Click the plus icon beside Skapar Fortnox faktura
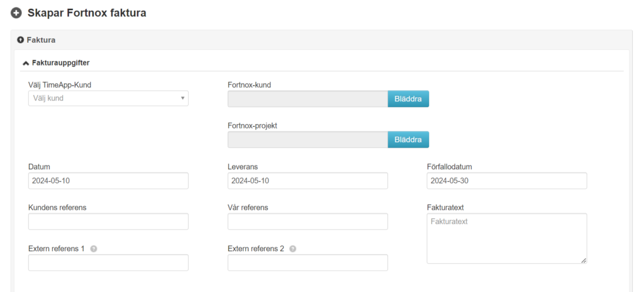This screenshot has height=292, width=644. 16,13
